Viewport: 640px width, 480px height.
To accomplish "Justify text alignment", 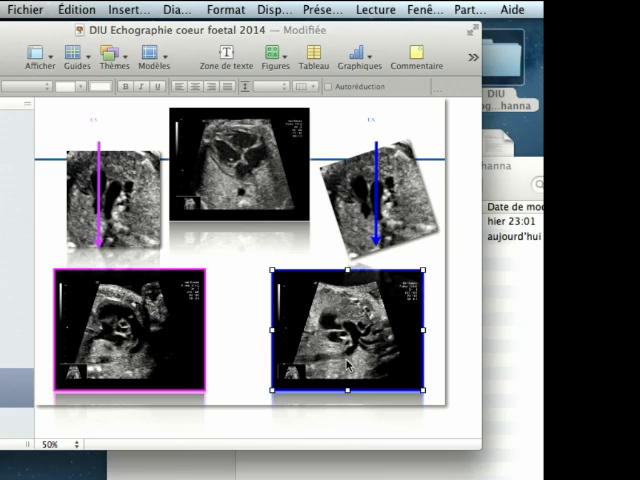I will coord(227,87).
